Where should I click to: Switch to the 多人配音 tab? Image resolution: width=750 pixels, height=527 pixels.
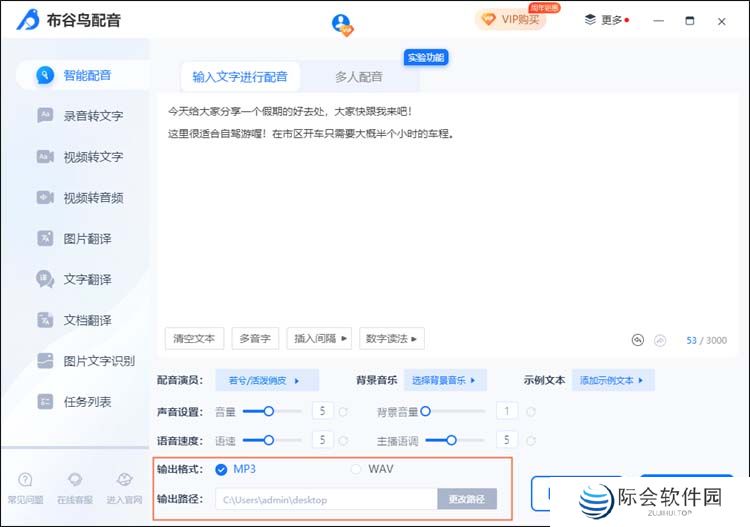tap(358, 77)
